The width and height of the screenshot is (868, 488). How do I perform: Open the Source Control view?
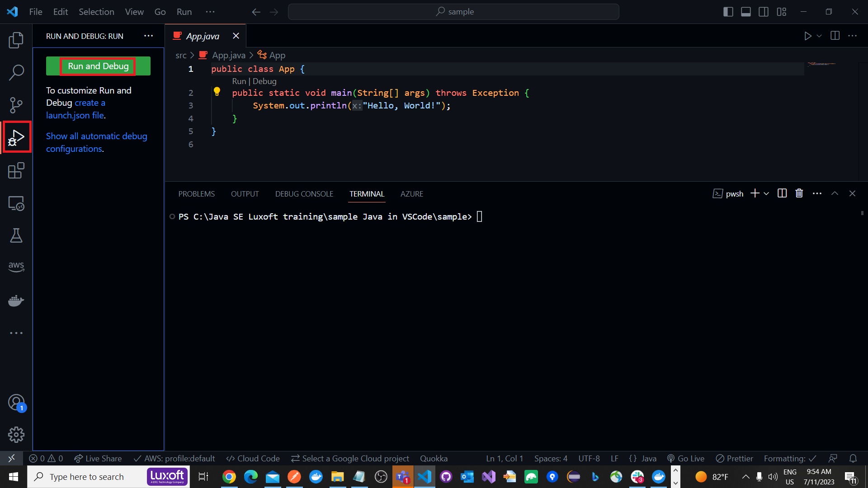pos(16,105)
